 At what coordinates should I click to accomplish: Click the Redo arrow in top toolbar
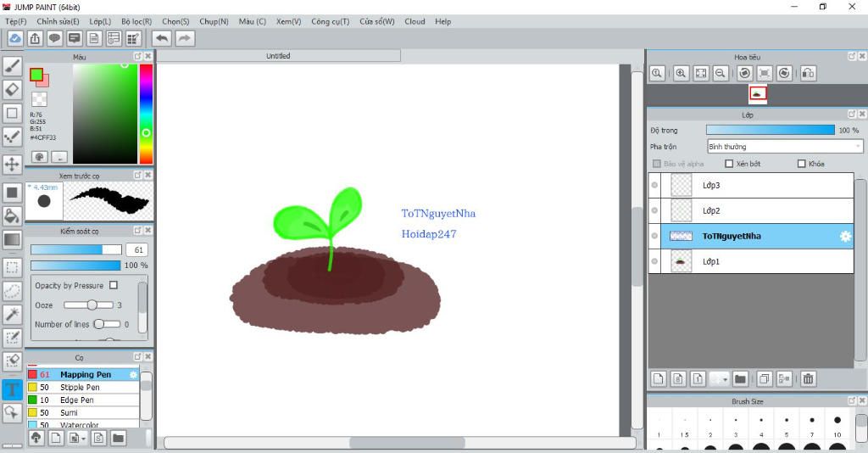[185, 38]
